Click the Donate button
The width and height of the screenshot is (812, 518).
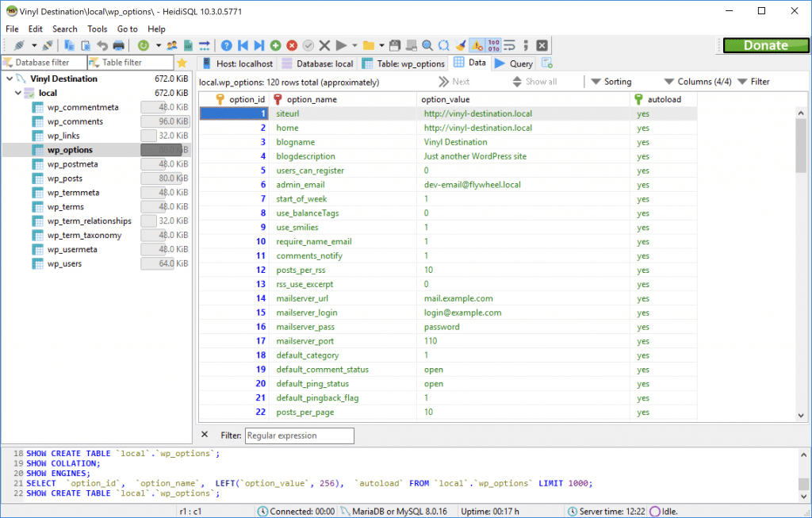pos(765,45)
